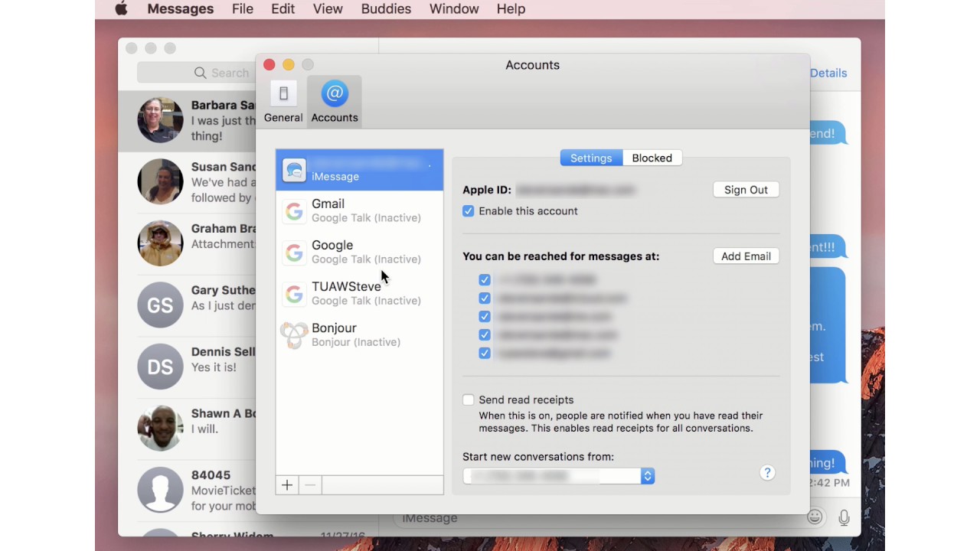Image resolution: width=980 pixels, height=551 pixels.
Task: Open the View menu
Action: coord(328,9)
